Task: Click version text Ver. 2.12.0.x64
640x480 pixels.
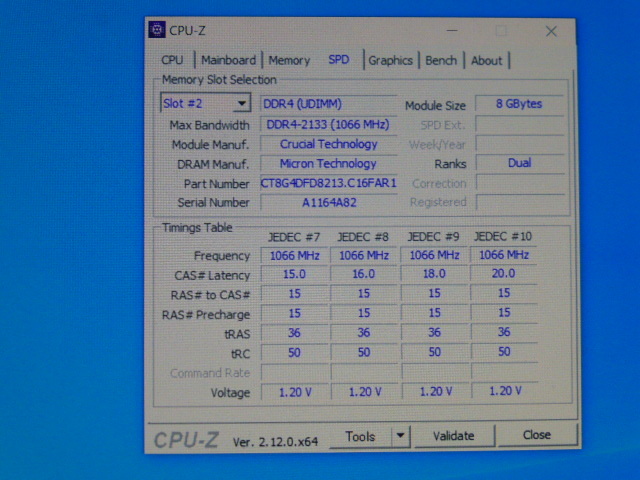Action: (x=276, y=442)
